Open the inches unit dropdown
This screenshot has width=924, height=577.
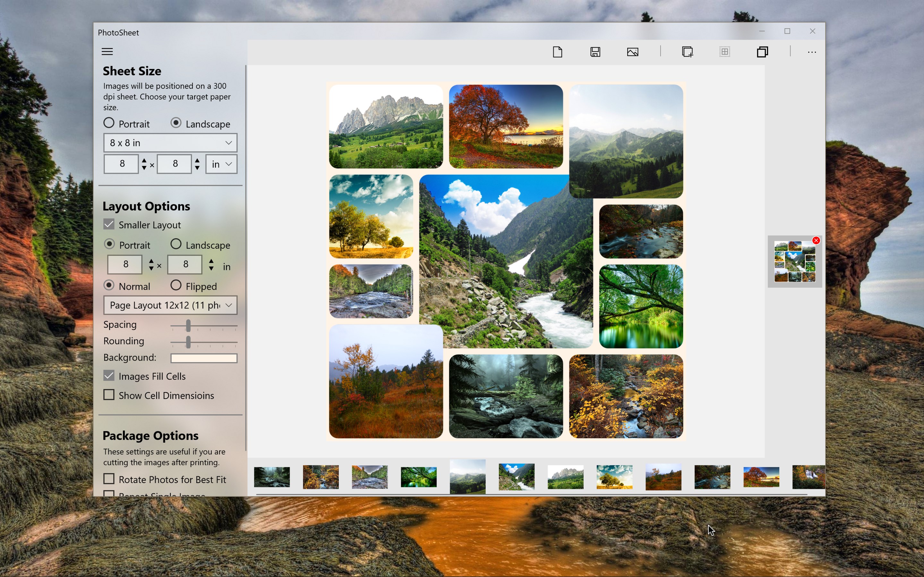(x=221, y=164)
